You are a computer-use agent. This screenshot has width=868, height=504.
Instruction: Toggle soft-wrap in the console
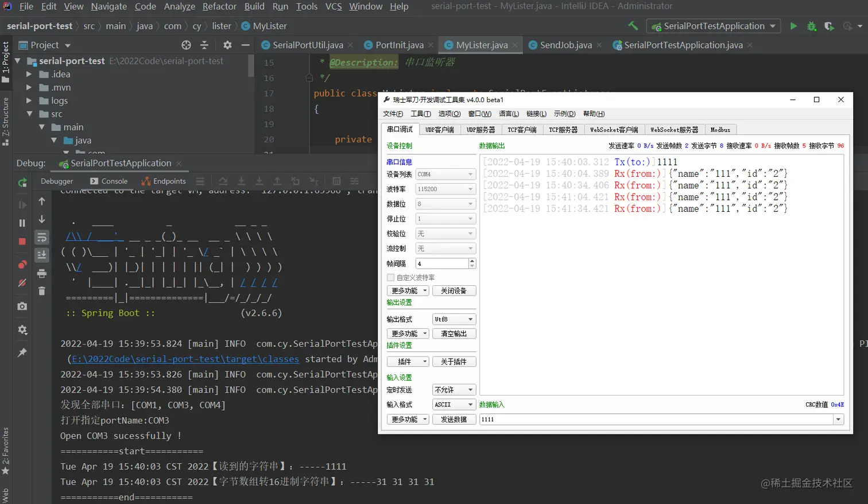(42, 237)
